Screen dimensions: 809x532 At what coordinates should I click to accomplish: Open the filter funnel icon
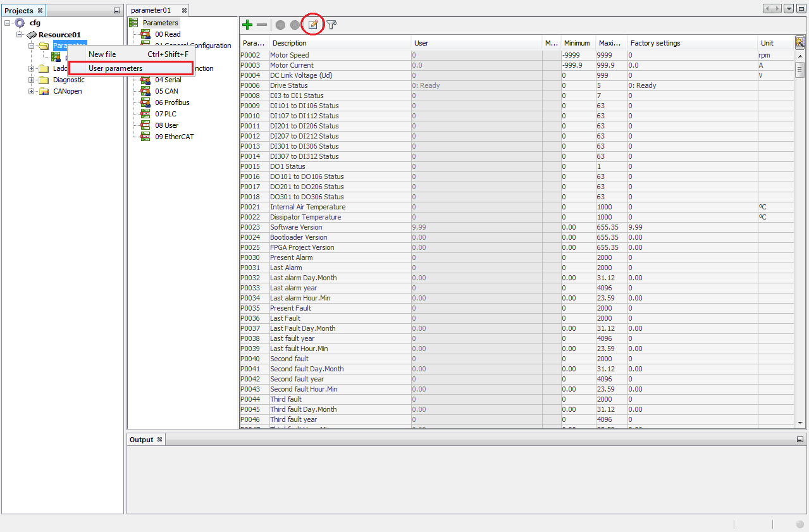[331, 25]
